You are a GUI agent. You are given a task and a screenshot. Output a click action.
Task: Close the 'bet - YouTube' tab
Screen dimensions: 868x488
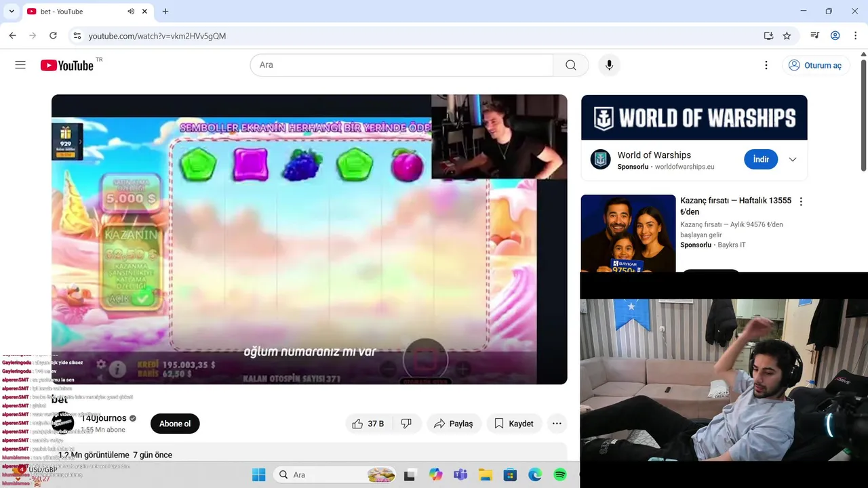pos(144,12)
